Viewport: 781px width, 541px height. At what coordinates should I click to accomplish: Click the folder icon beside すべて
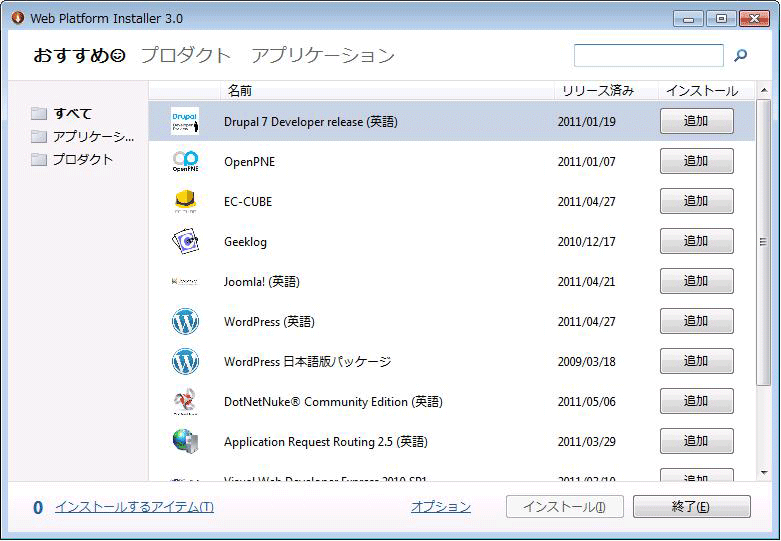[x=39, y=114]
